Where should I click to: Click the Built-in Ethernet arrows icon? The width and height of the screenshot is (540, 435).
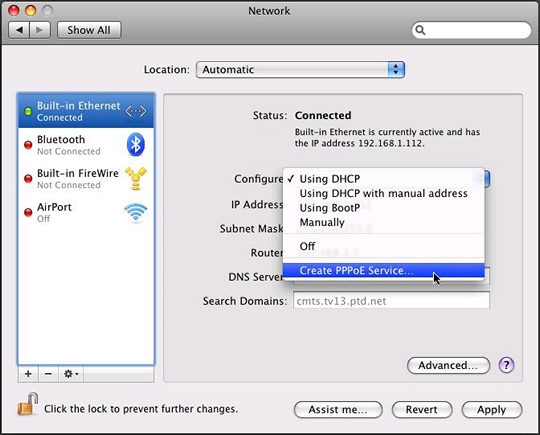pos(136,111)
